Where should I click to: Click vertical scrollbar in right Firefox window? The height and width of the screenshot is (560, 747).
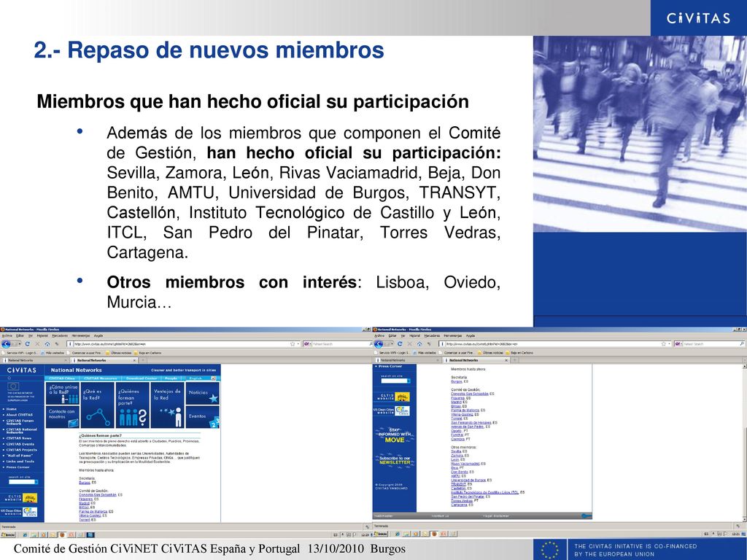tap(745, 443)
